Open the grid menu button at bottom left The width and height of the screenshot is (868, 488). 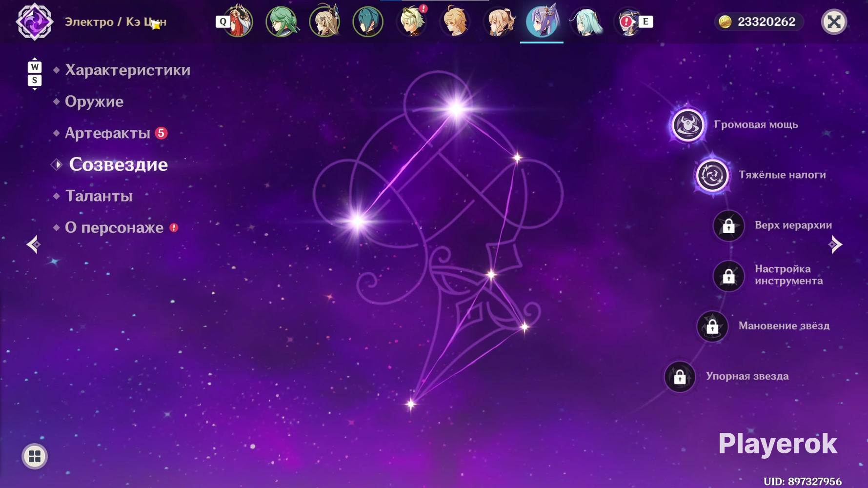35,456
